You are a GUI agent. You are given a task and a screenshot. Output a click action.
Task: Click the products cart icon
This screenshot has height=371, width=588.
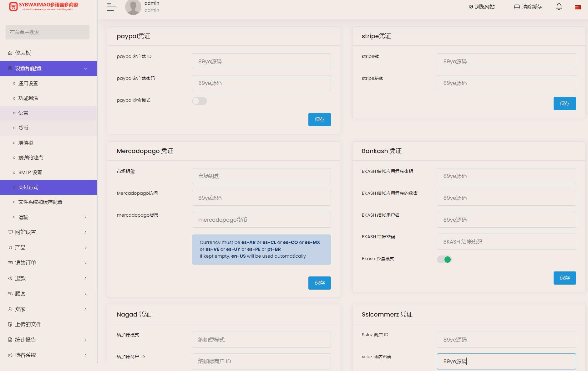10,247
